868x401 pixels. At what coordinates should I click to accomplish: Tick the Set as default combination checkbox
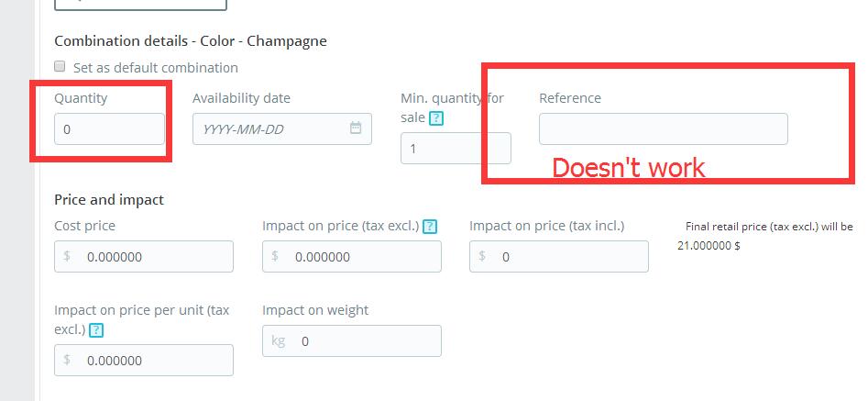[x=60, y=66]
